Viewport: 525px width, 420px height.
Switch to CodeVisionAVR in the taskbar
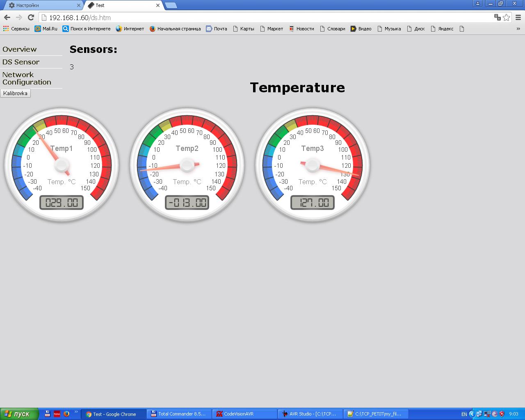245,414
